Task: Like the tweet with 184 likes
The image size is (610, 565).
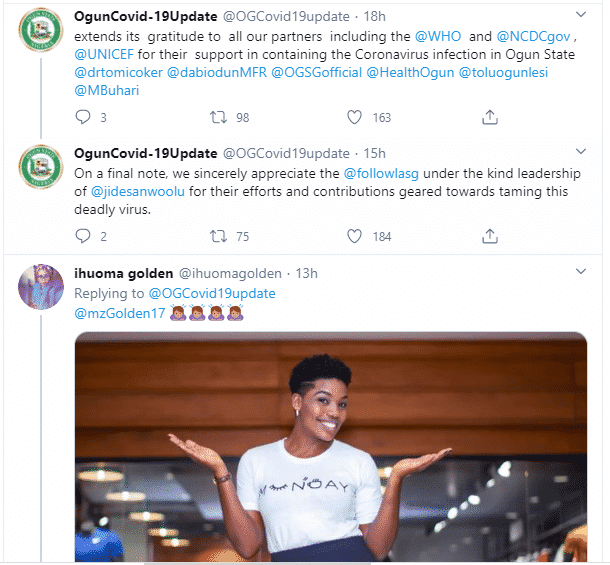Action: pos(354,237)
